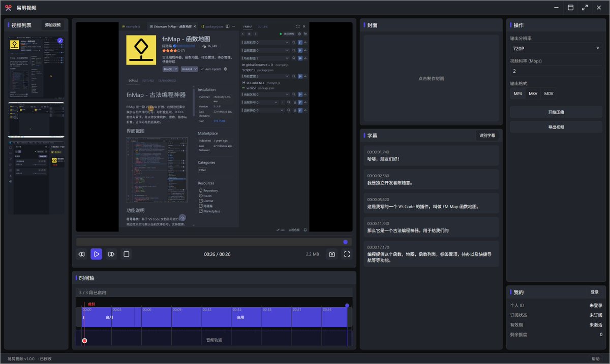Stop playback with the square stop button
Screen dimensions: 610x364
coord(127,254)
